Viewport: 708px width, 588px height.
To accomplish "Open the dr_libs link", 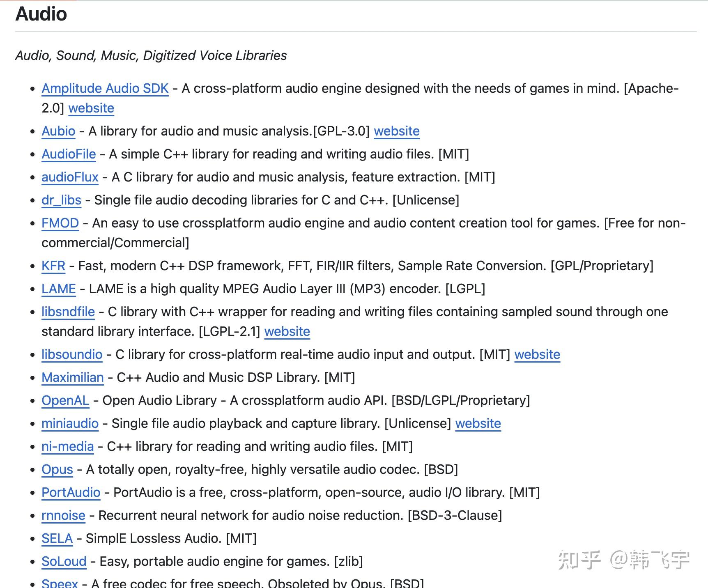I will pos(61,200).
